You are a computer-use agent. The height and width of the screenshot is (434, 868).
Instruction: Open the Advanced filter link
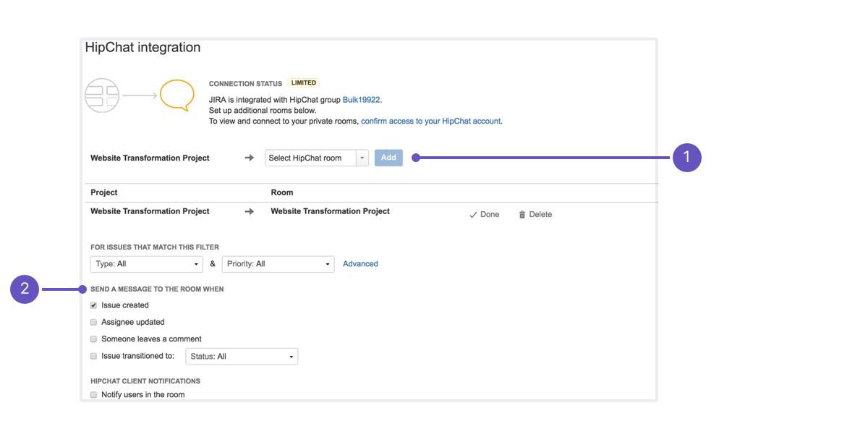coord(360,264)
